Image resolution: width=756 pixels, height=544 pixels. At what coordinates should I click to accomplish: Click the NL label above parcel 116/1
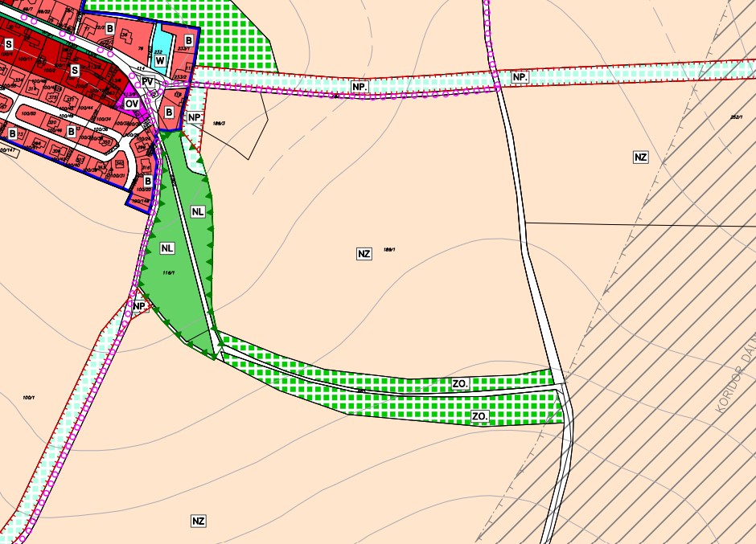[x=167, y=248]
